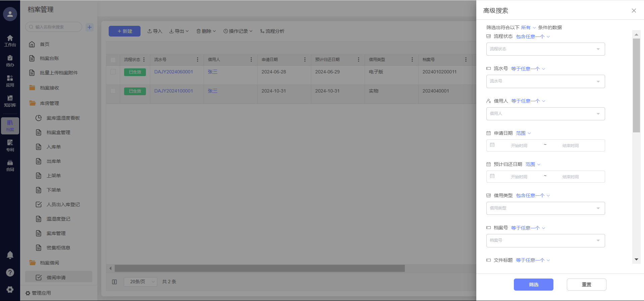Check the row for DAJY2024060001
The width and height of the screenshot is (644, 301).
[113, 72]
